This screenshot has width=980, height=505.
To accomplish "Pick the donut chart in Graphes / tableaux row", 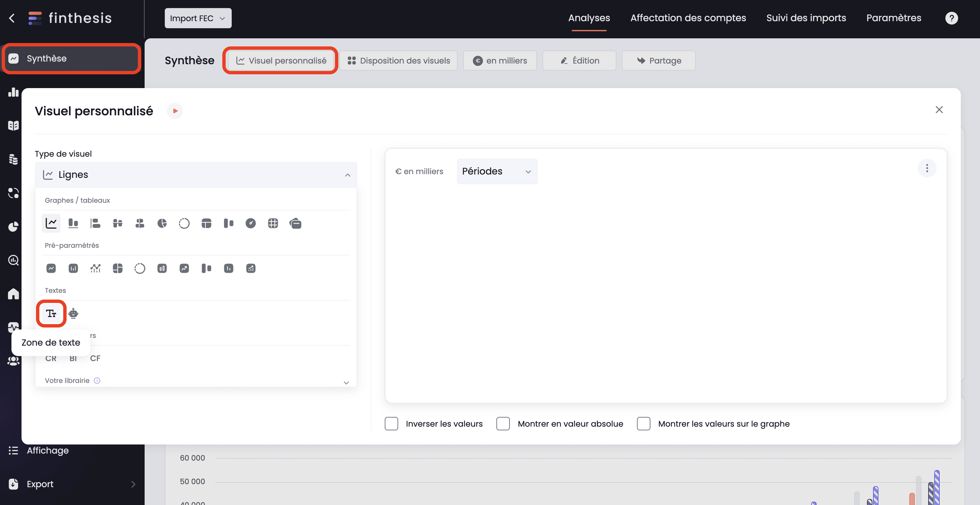I will [x=184, y=223].
